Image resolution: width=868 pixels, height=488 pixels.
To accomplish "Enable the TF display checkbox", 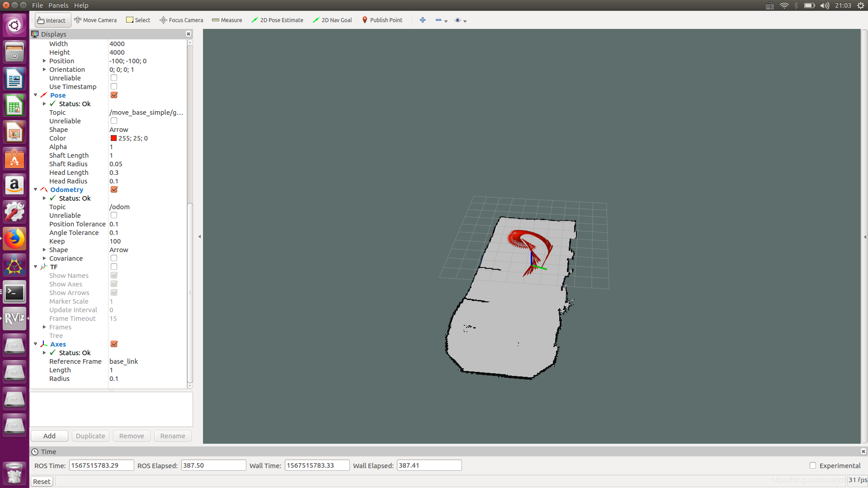I will [x=114, y=267].
